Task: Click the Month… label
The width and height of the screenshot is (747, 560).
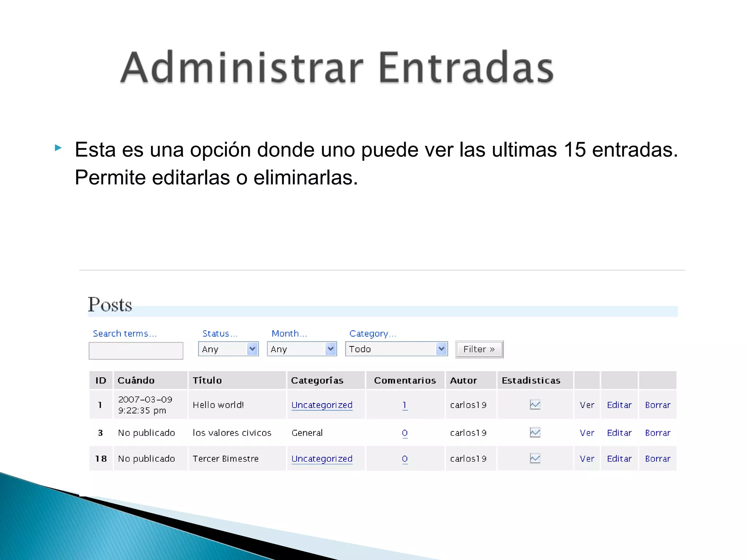Action: 289,334
